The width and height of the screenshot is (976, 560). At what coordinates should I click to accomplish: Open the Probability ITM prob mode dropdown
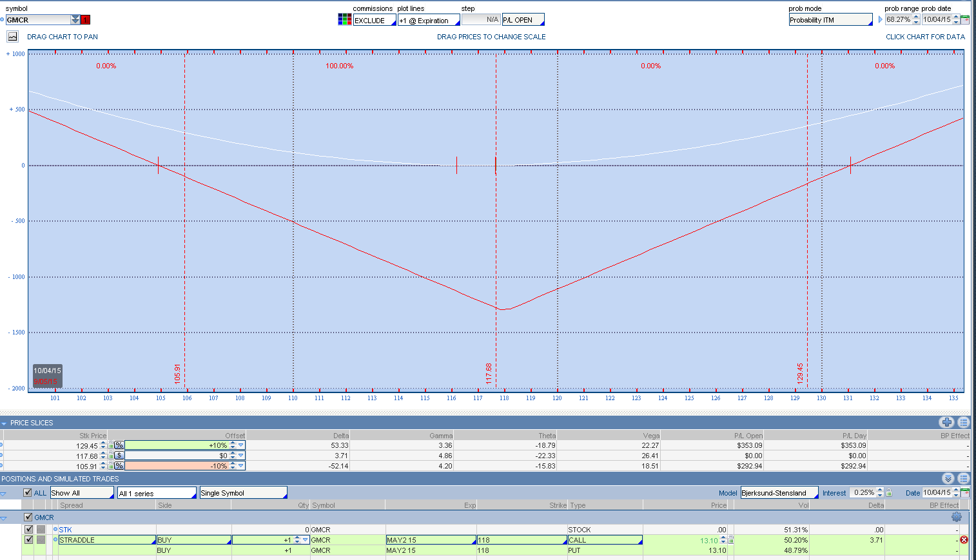(x=830, y=20)
